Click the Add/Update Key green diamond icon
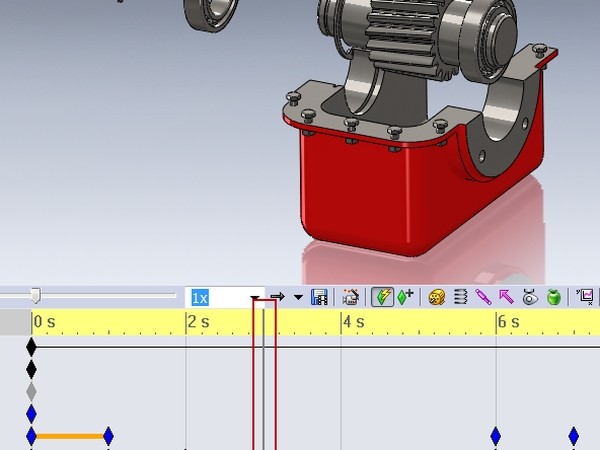 click(x=405, y=297)
